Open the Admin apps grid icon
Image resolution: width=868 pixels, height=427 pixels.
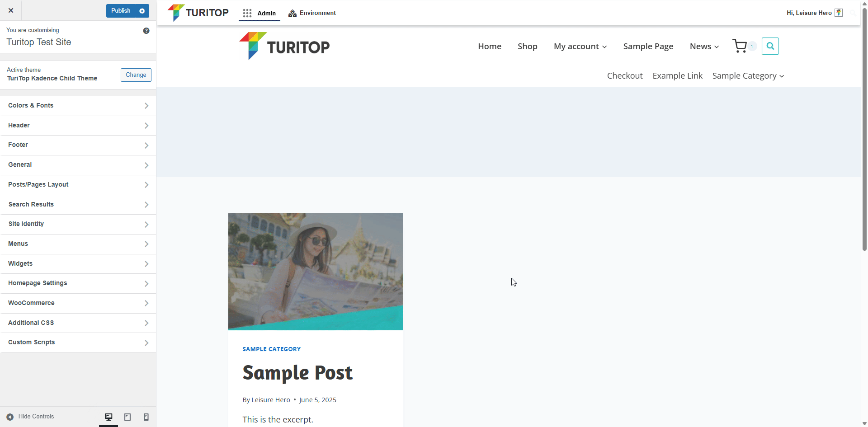[x=247, y=13]
